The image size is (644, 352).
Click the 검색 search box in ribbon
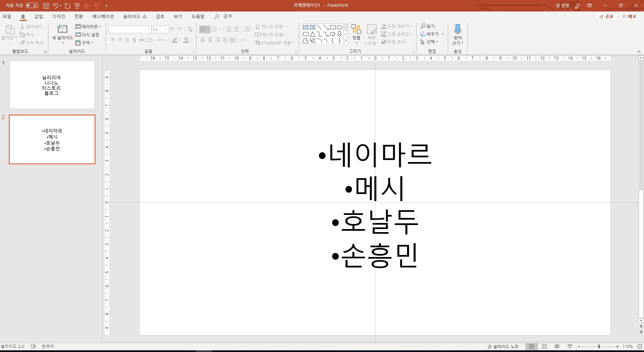point(223,16)
